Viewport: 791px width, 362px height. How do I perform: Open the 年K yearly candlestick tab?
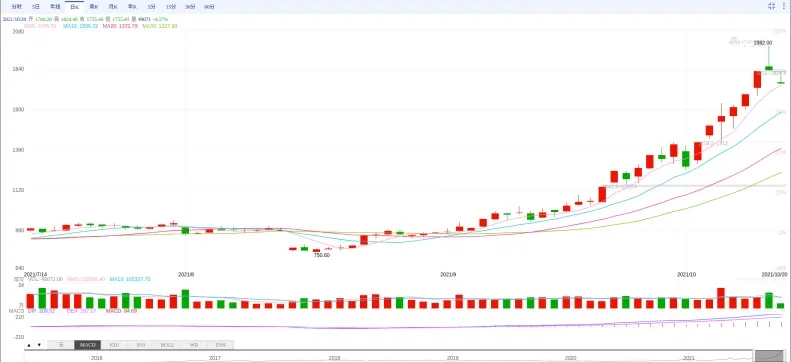coord(132,7)
